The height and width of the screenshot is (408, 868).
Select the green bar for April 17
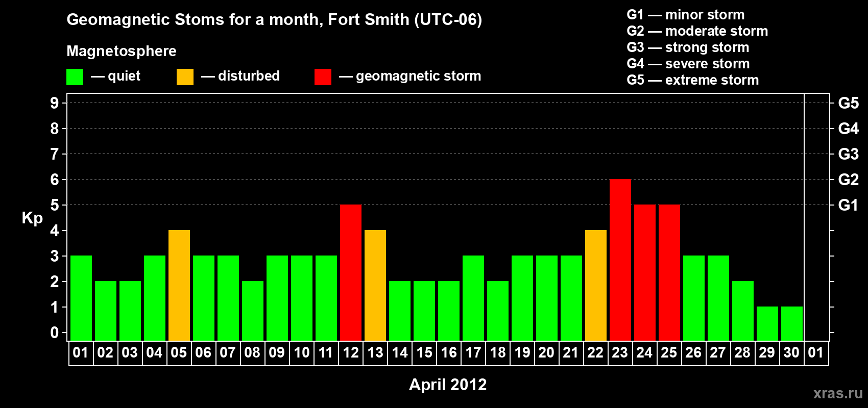pyautogui.click(x=473, y=298)
